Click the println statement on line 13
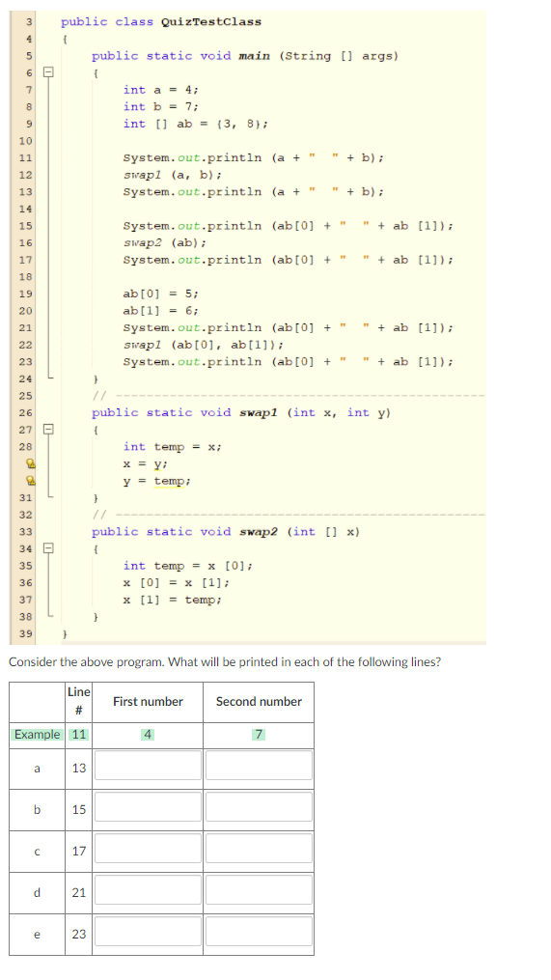This screenshot has height=980, width=551. point(254,192)
